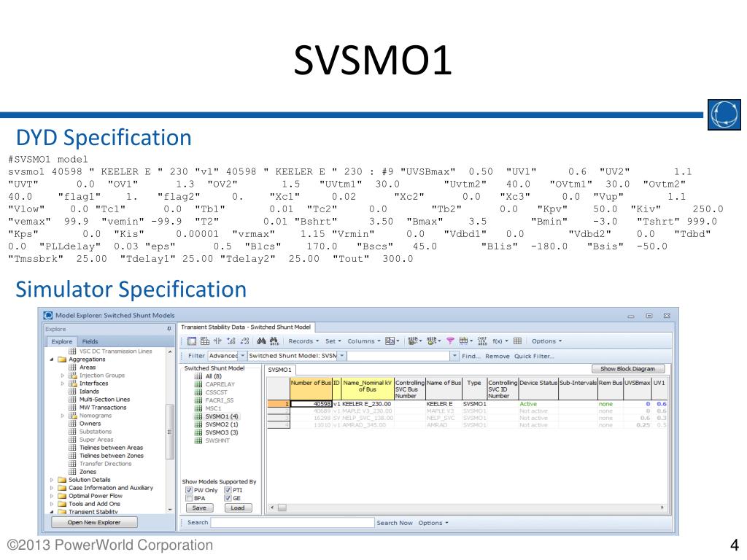Click the auto-size columns toolbar icon
Image resolution: width=747 pixels, height=560 pixels.
pos(217,341)
